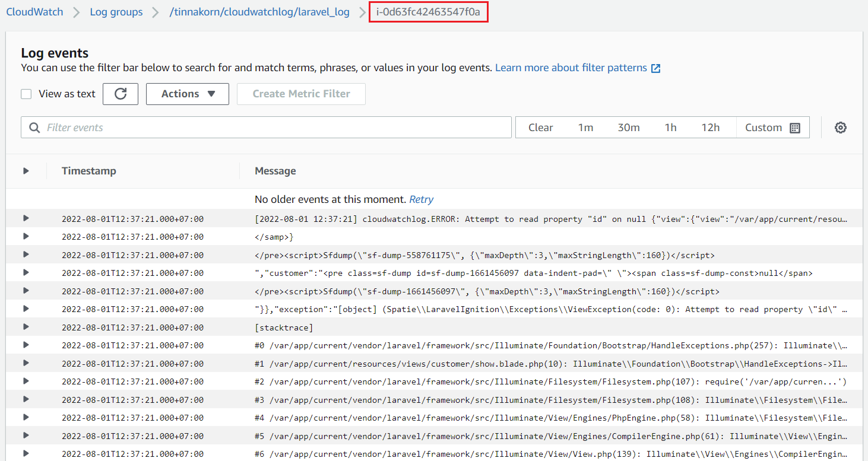This screenshot has width=868, height=461.
Task: Expand all rows via header triangle
Action: (26, 171)
